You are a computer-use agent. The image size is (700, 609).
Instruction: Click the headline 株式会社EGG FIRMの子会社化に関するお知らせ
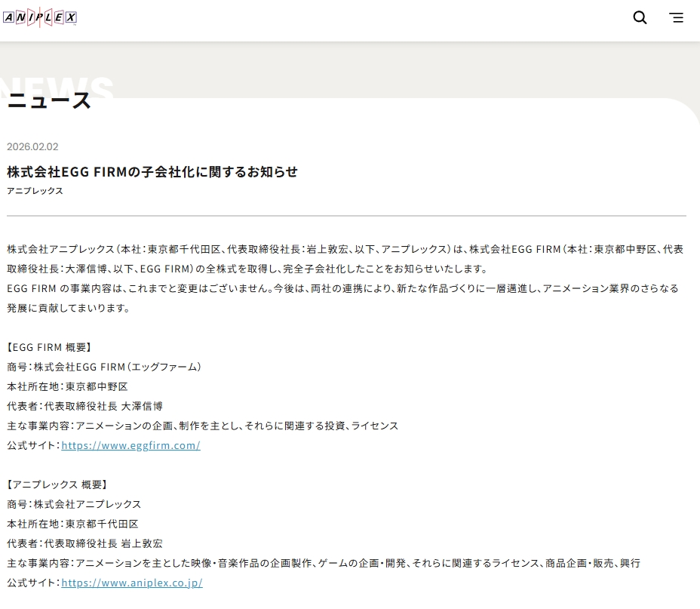pos(152,171)
